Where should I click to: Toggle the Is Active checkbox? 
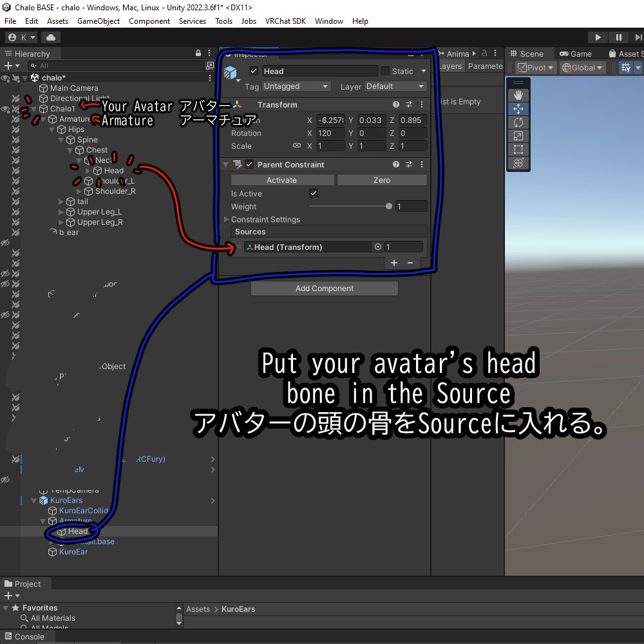(314, 193)
